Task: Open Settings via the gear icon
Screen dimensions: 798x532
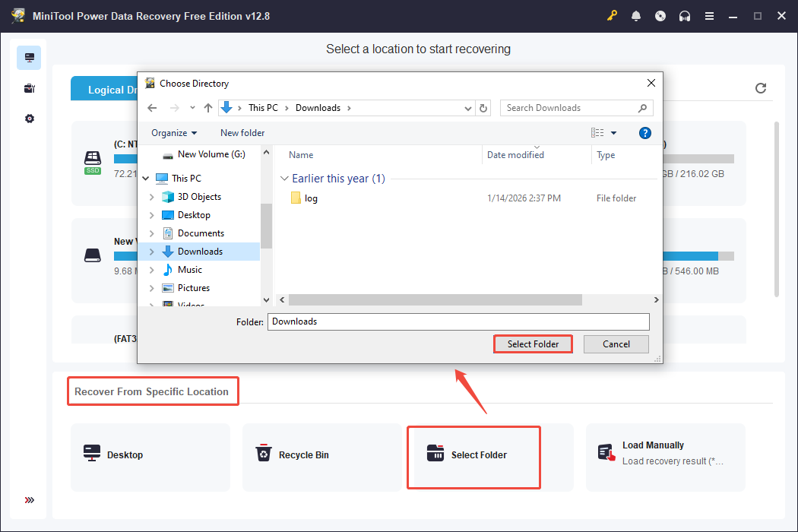Action: (x=29, y=119)
